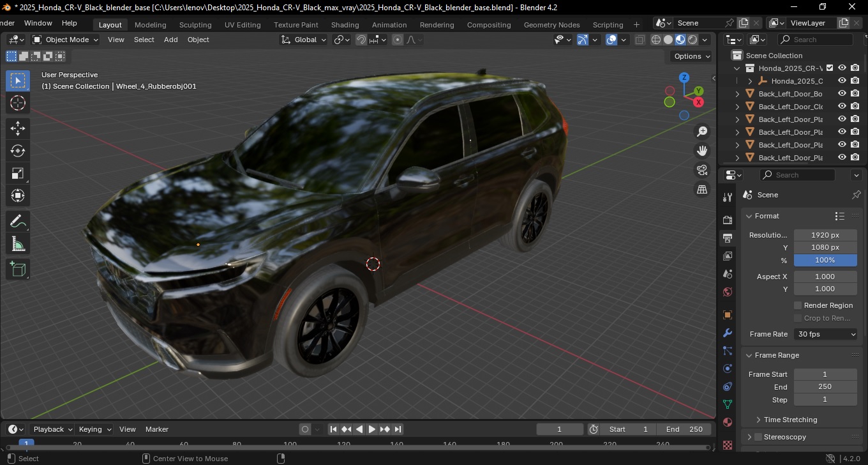Switch to the Modeling workspace tab

click(151, 25)
